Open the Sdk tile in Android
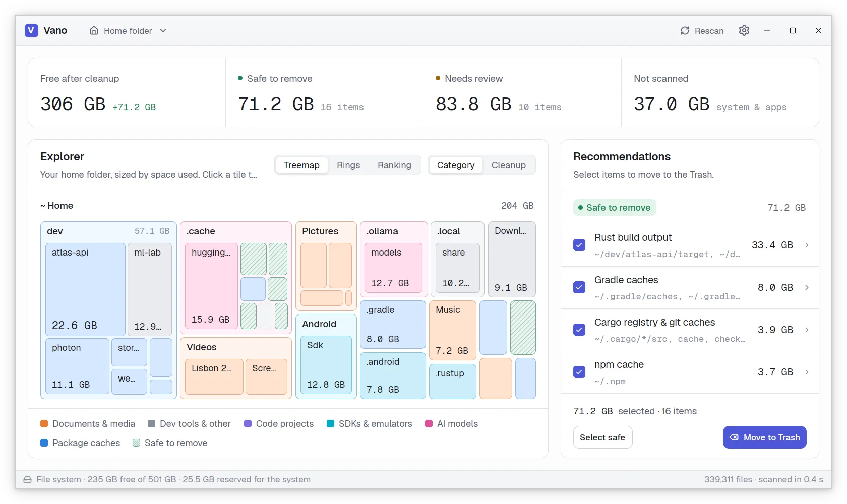This screenshot has width=847, height=504. pyautogui.click(x=326, y=365)
